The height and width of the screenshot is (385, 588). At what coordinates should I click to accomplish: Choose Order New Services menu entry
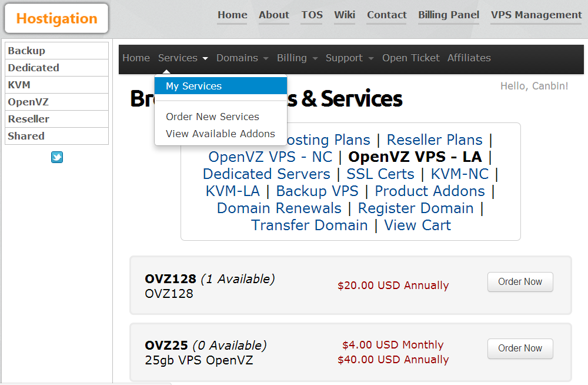tap(212, 117)
